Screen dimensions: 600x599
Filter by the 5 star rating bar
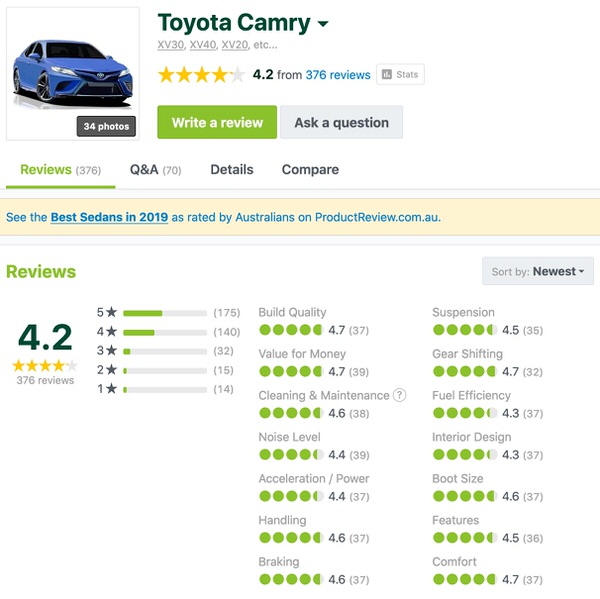[165, 313]
